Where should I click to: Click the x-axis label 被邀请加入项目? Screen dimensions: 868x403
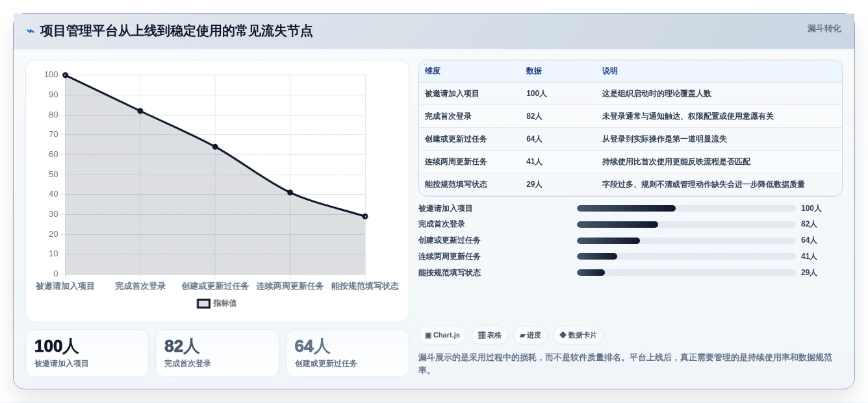pyautogui.click(x=65, y=286)
